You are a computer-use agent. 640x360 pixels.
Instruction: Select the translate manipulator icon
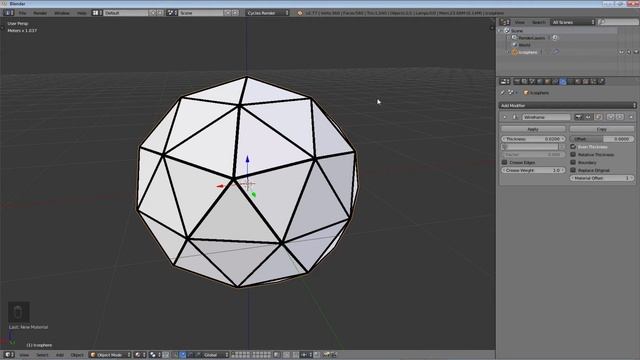click(183, 355)
